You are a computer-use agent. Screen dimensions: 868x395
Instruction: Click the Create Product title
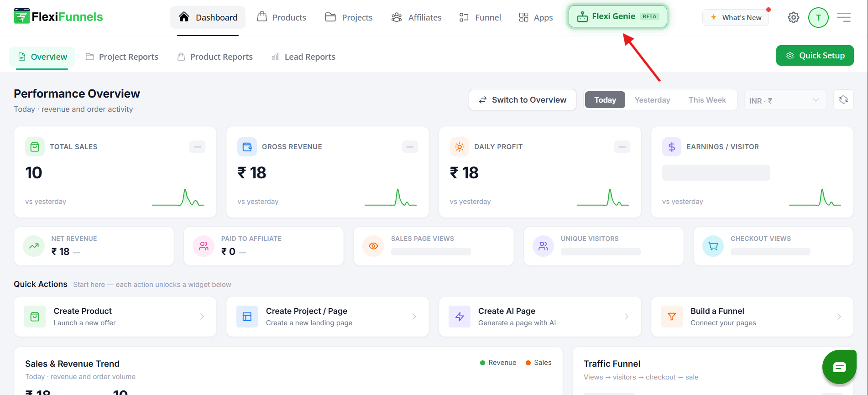83,311
